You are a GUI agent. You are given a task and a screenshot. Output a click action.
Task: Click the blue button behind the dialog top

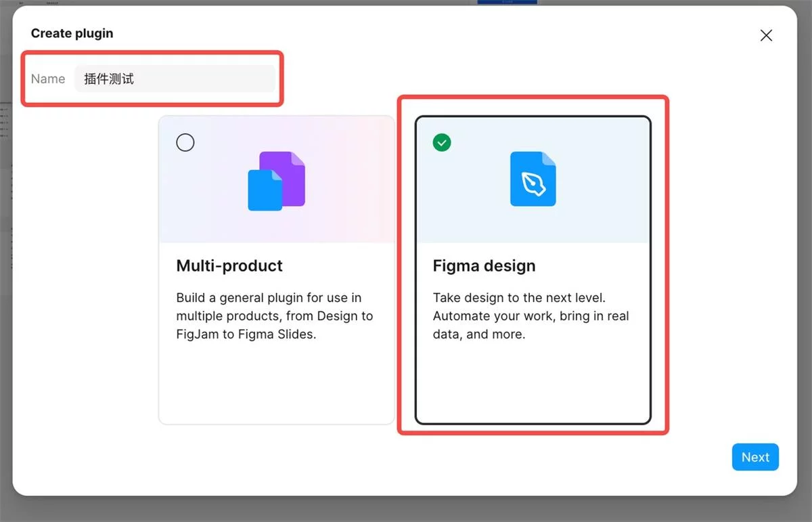click(507, 2)
